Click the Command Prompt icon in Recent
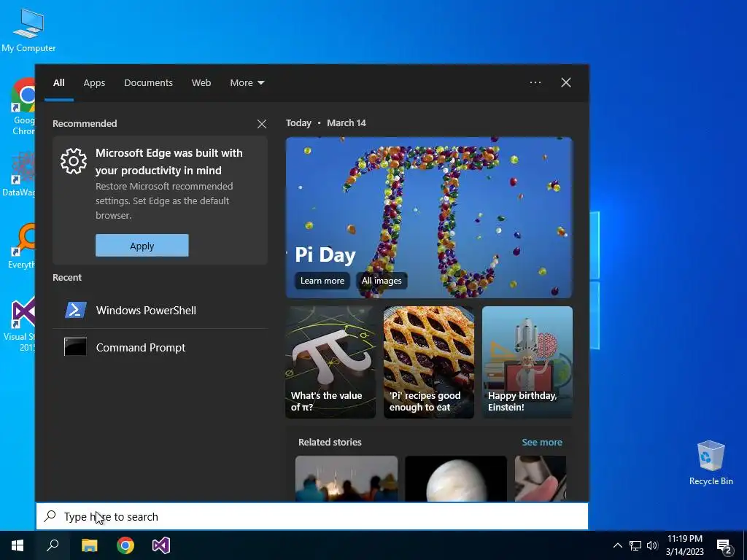 click(75, 347)
